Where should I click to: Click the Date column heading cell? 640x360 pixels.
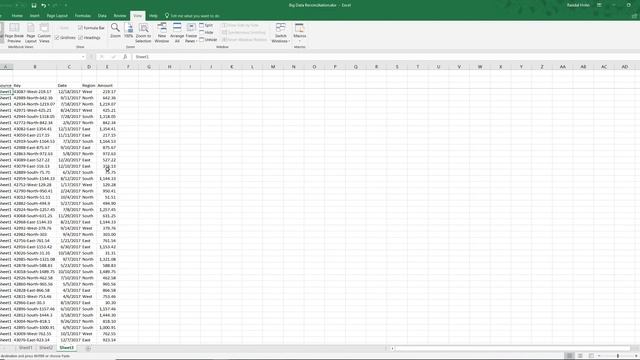(69, 86)
